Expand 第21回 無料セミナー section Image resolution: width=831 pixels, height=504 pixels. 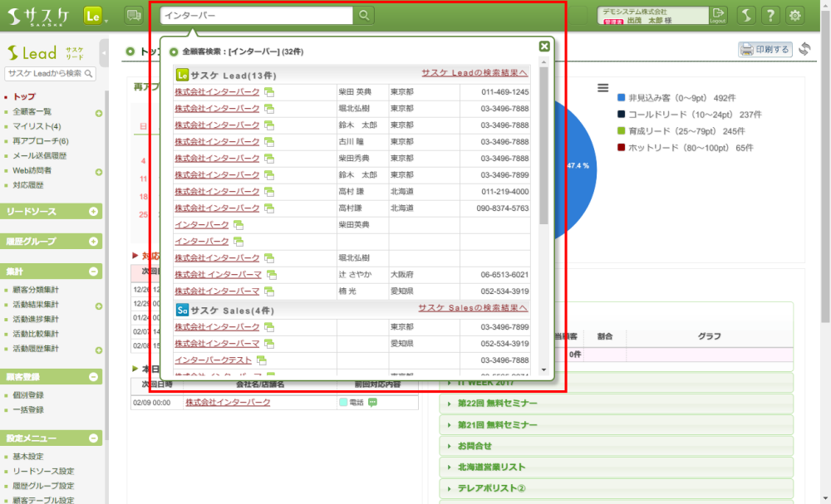tap(616, 424)
